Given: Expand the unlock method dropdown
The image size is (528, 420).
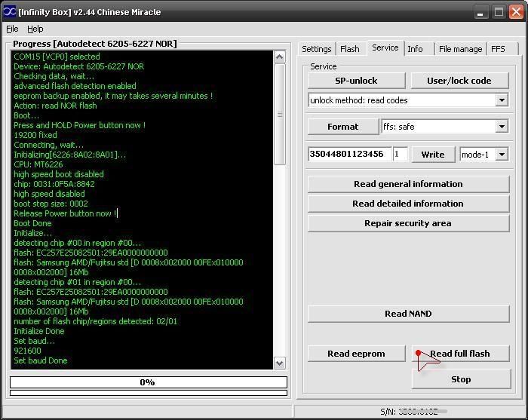Looking at the screenshot, I should [502, 100].
